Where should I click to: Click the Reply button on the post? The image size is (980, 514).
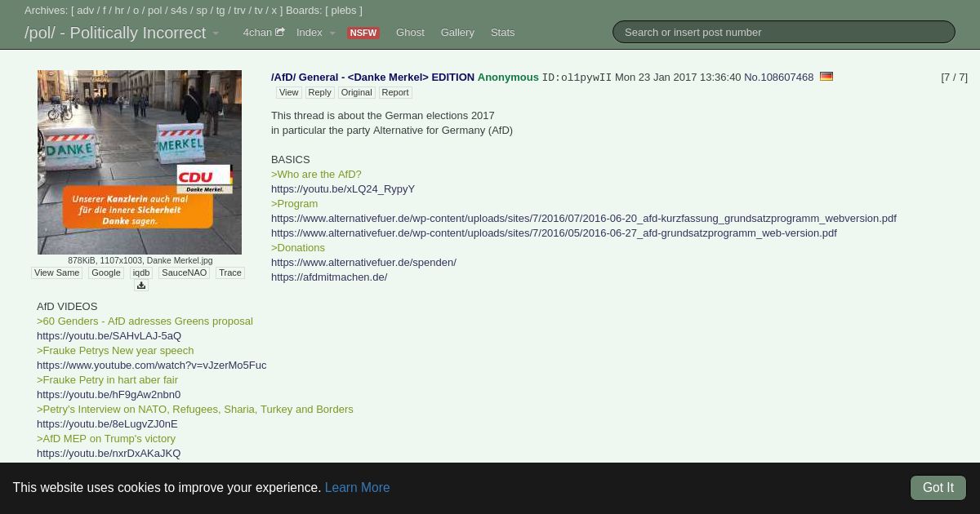point(320,92)
